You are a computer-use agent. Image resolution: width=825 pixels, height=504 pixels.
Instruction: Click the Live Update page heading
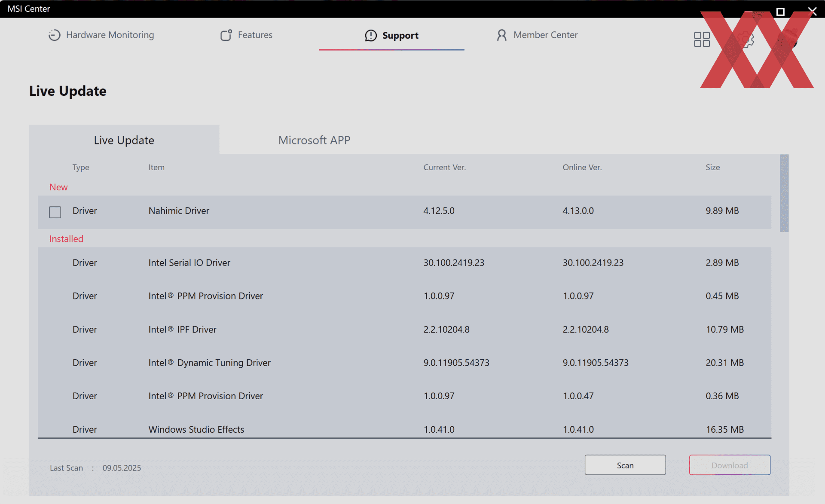point(68,91)
